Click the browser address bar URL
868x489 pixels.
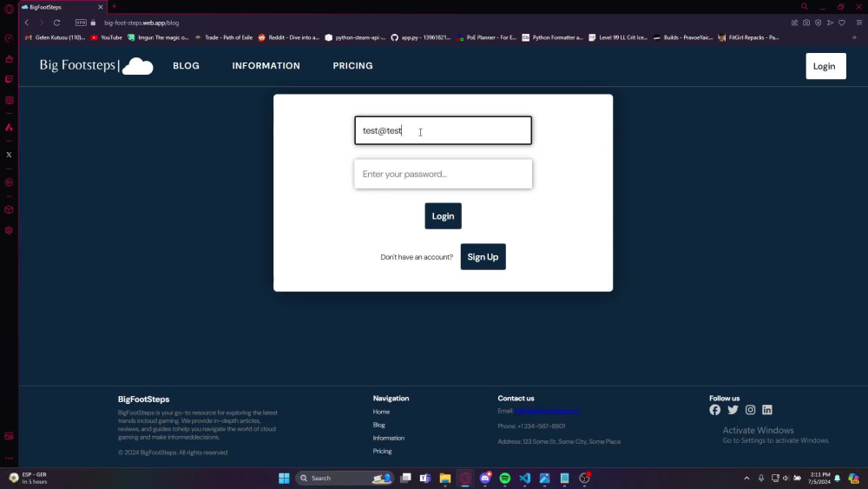(141, 23)
